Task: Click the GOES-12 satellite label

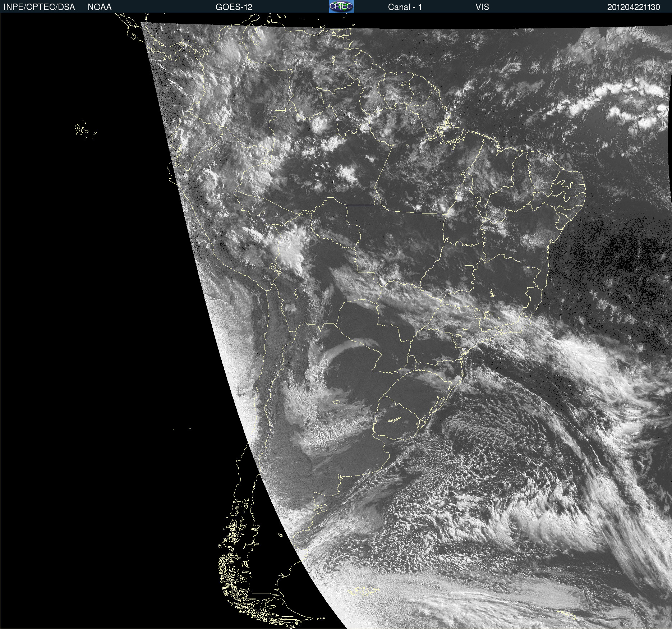Action: click(234, 7)
